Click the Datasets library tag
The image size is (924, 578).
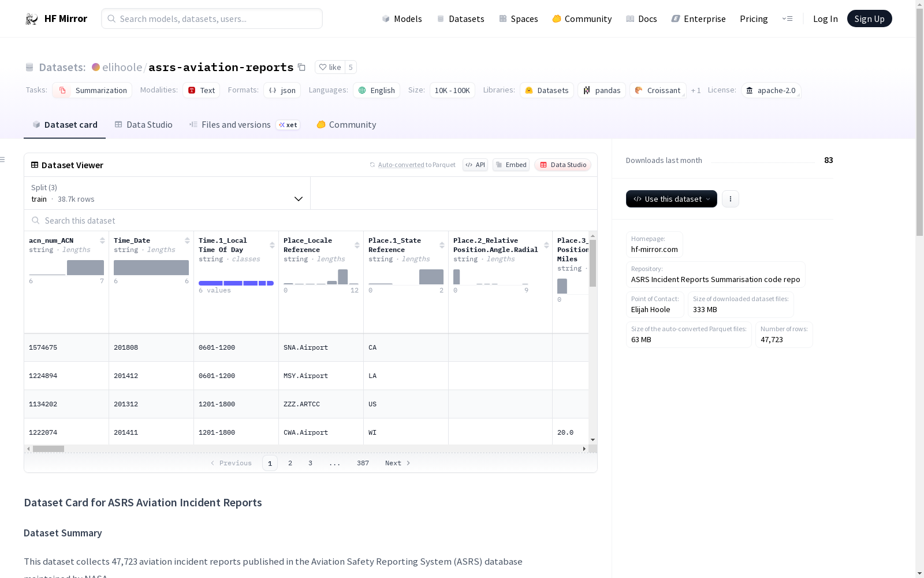[x=547, y=90]
